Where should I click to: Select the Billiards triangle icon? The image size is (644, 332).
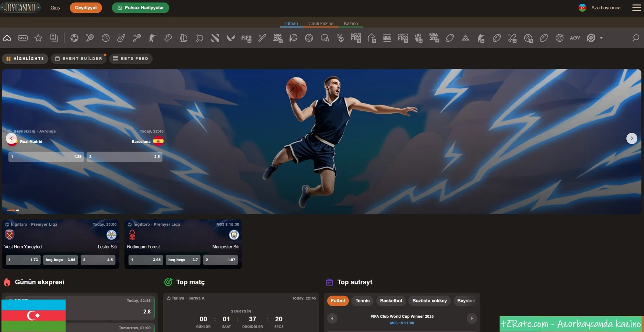click(x=465, y=38)
